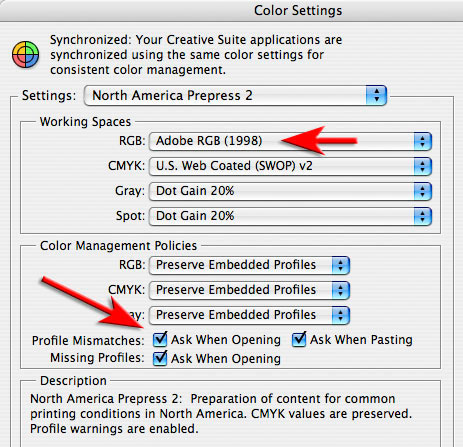
Task: Open the RGB working space dropdown
Action: (x=290, y=141)
